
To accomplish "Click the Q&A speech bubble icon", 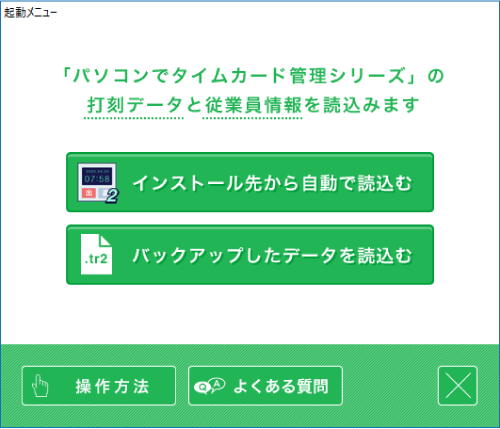I will point(209,386).
